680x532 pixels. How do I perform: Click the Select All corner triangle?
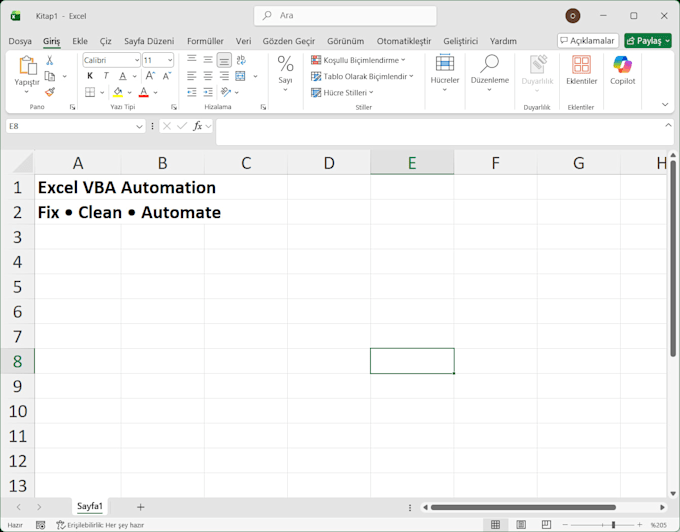[22, 163]
